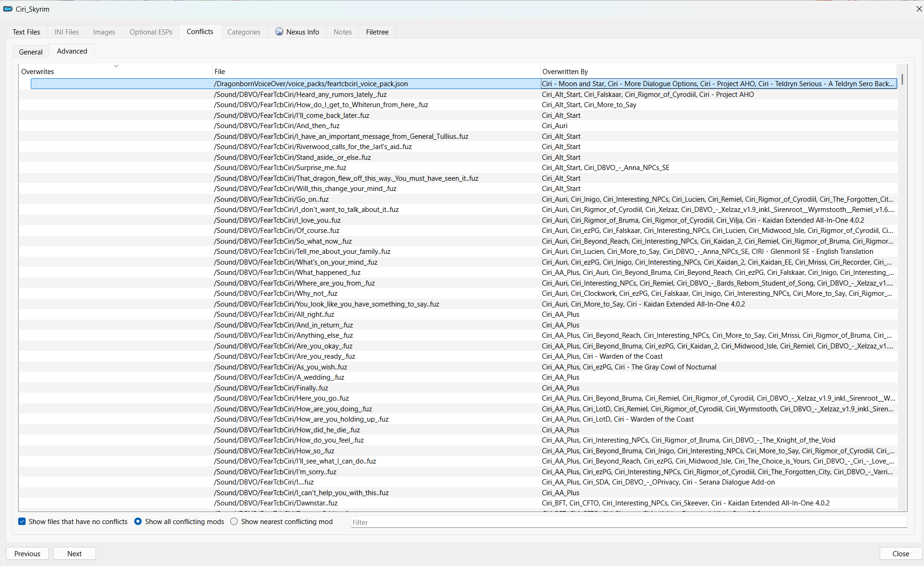Select And_in_return_.fuz file row
The image size is (924, 566).
coord(458,325)
